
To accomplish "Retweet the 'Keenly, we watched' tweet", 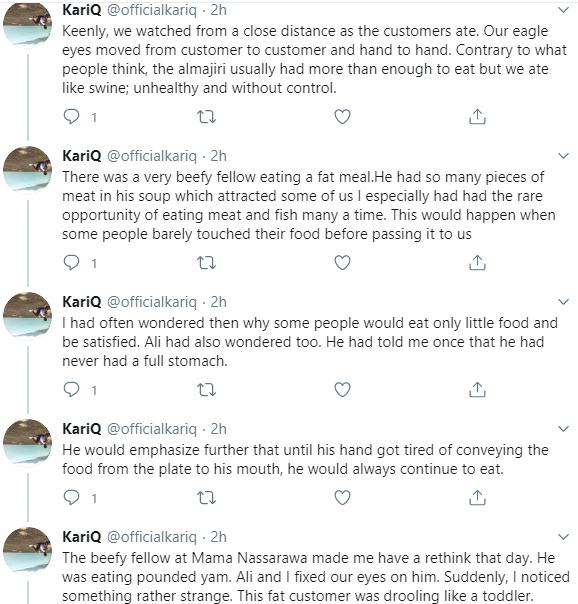I will coord(206,117).
